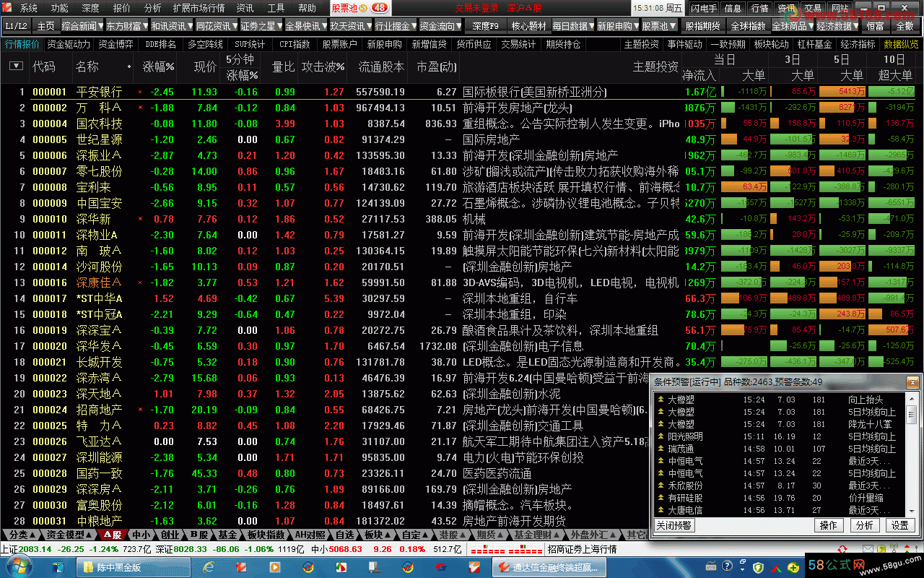924x578 pixels.
Task: Click the application logo icon in the title bar
Action: (8, 8)
